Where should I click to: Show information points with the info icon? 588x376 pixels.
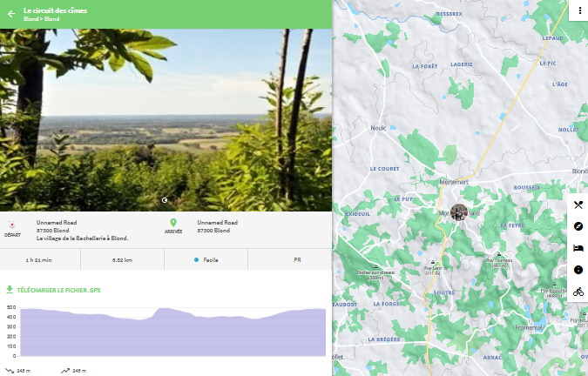pos(578,270)
